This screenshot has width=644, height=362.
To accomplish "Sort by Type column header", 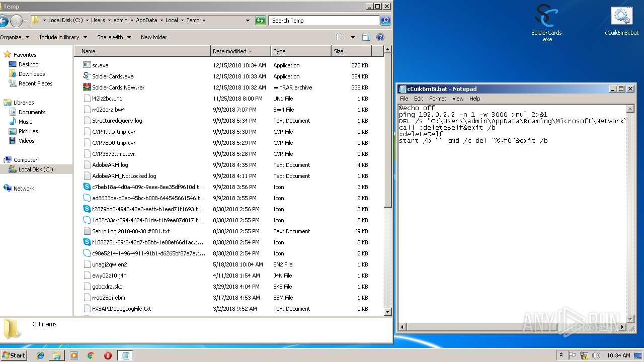I will (301, 51).
